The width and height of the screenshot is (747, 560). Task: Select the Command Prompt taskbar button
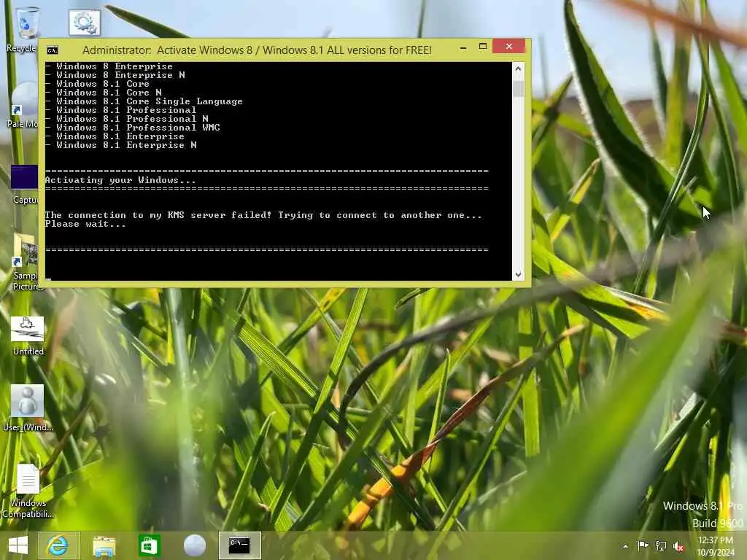coord(239,545)
